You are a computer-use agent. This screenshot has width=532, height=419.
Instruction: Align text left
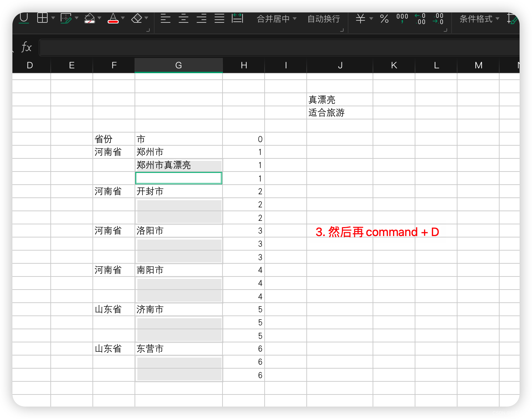point(166,18)
